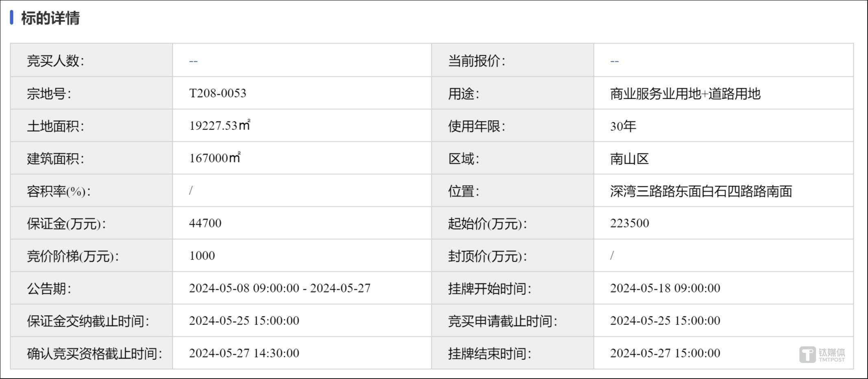Click the 区域 value 南山区
Image resolution: width=868 pixels, height=379 pixels.
[x=629, y=158]
